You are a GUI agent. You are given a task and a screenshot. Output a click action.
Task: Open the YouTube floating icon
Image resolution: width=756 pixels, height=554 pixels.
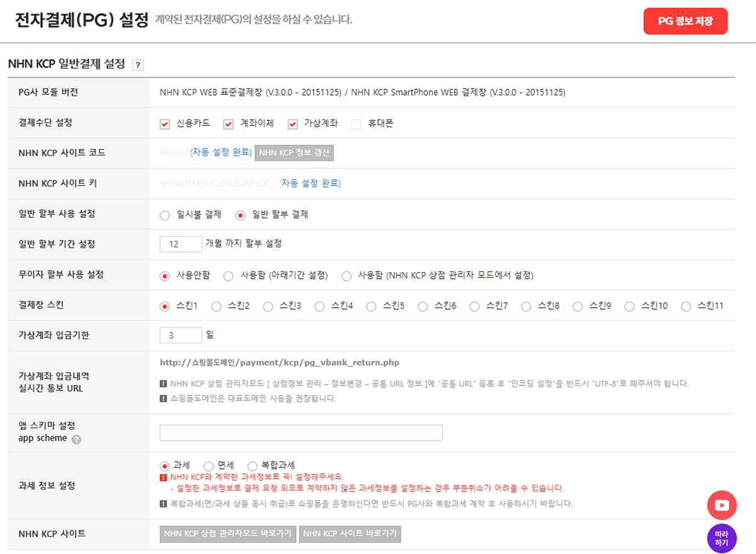point(721,504)
